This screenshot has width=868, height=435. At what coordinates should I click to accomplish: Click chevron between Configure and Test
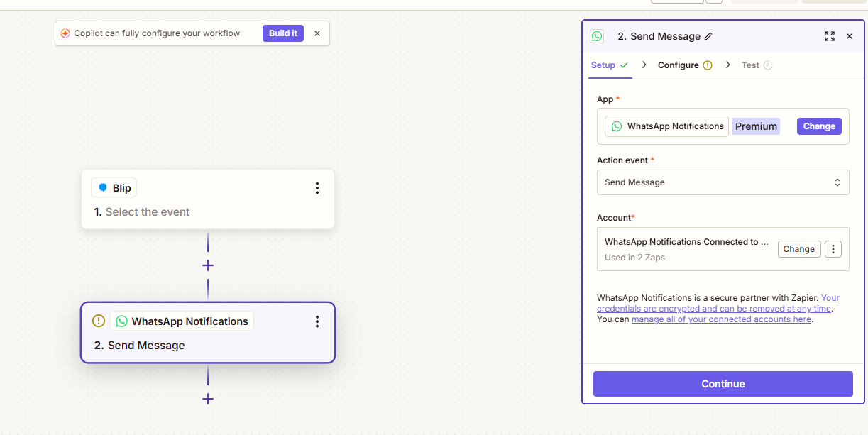(x=728, y=65)
